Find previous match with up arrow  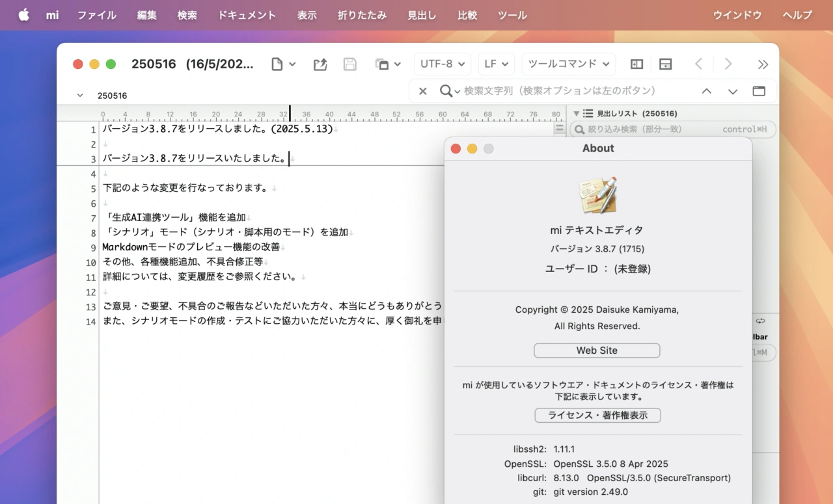point(706,91)
